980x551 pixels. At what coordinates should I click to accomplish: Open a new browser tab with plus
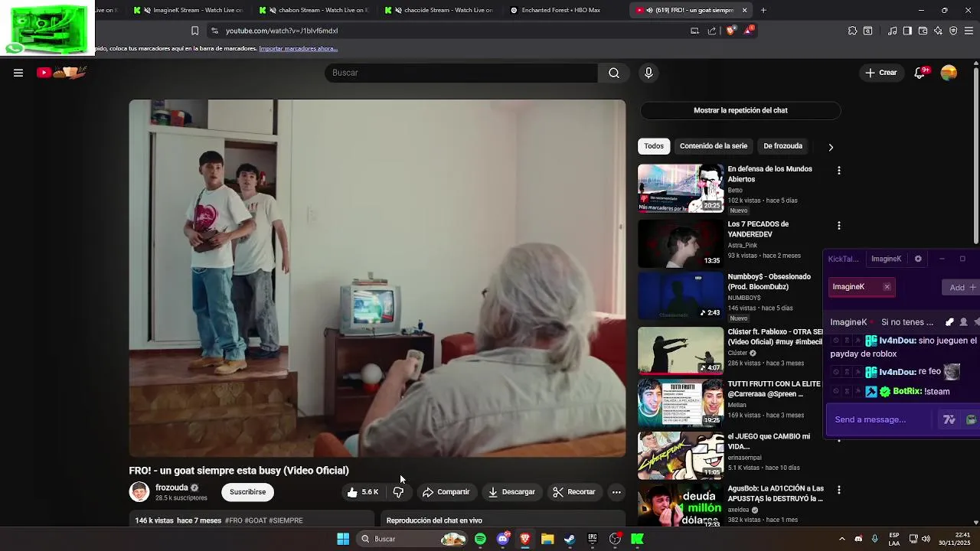(x=763, y=10)
